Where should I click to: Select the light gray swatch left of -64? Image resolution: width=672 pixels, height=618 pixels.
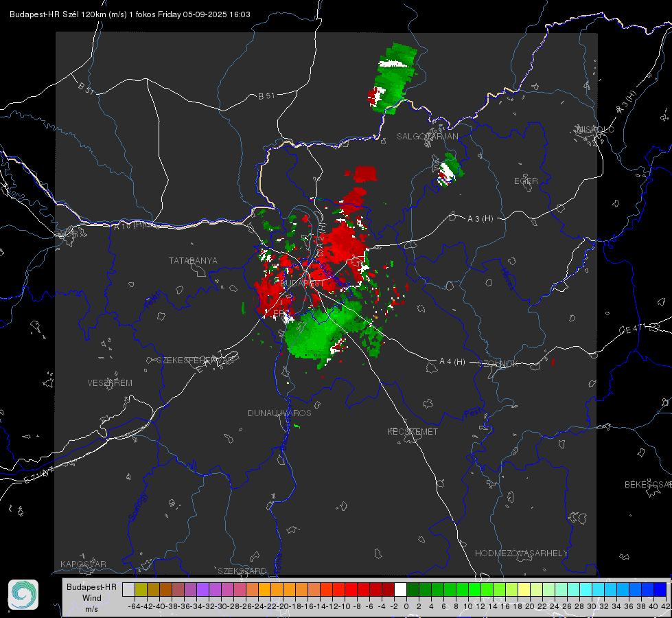(x=128, y=589)
